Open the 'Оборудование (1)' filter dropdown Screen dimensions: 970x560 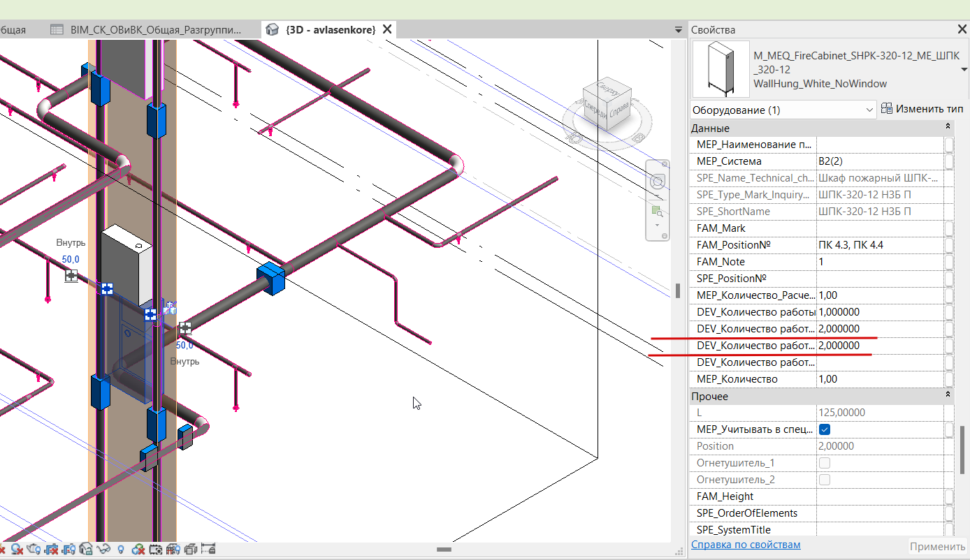click(x=783, y=110)
